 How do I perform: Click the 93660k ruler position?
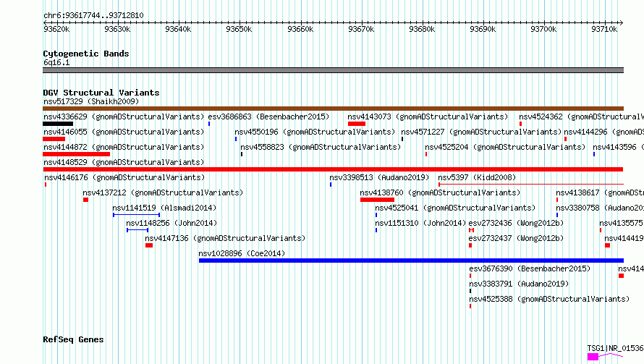[300, 29]
